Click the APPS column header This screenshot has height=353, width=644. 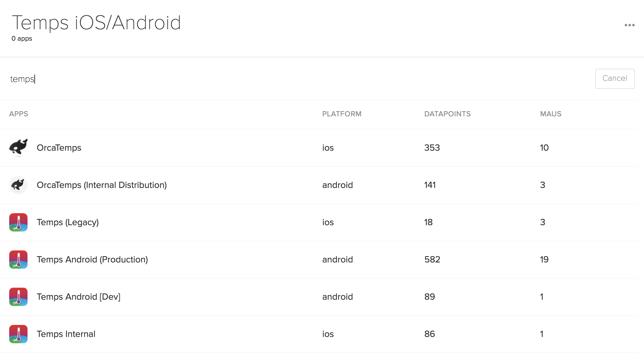[x=19, y=114]
